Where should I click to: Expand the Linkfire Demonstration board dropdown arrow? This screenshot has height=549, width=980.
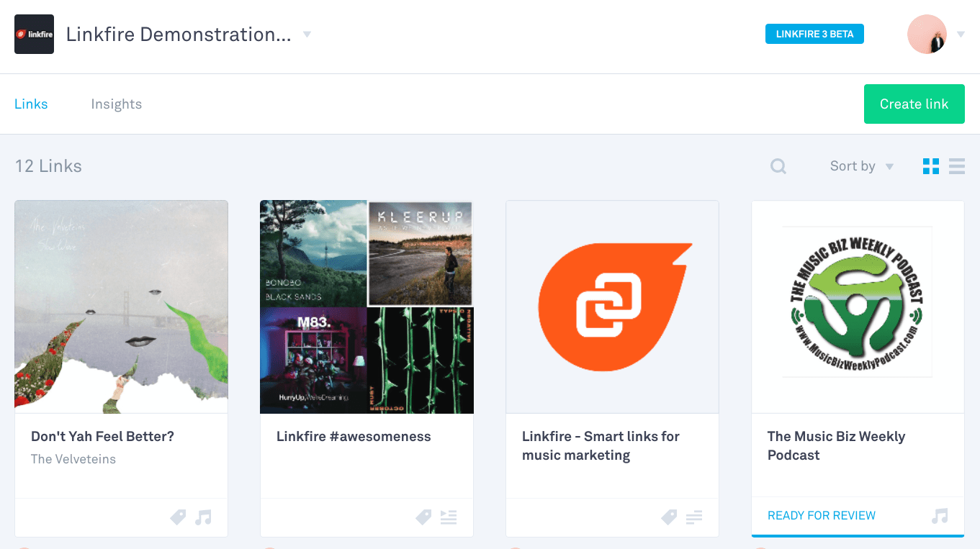tap(307, 35)
